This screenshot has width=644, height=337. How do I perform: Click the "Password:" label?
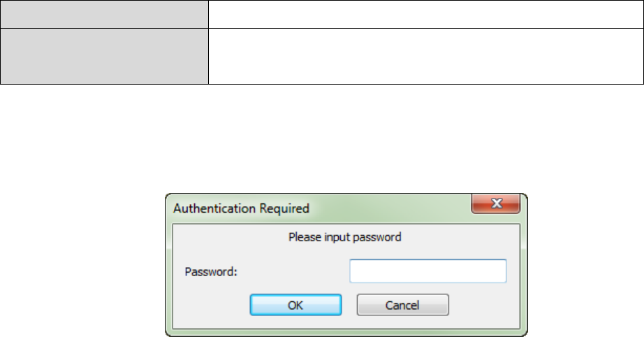212,271
